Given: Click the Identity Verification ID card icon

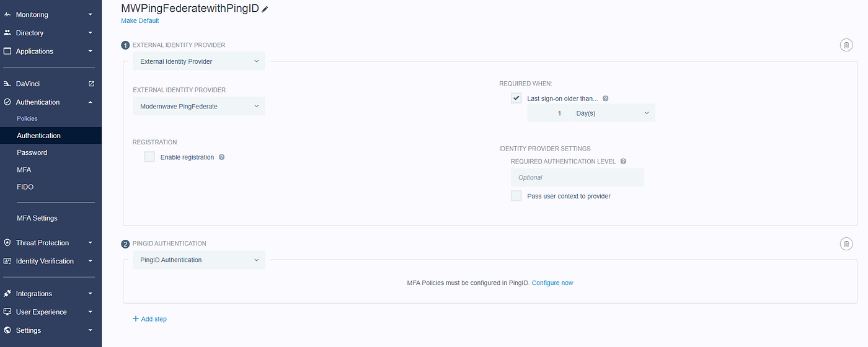Looking at the screenshot, I should [x=7, y=261].
